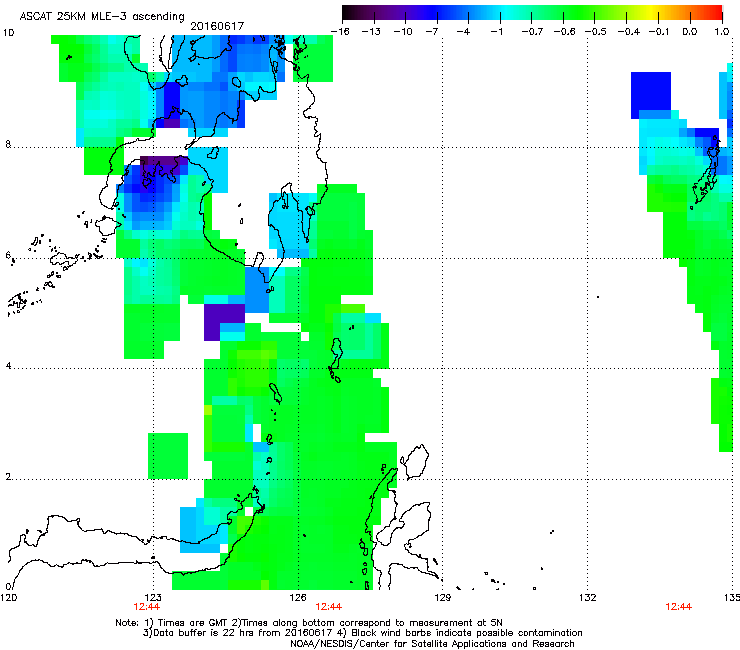This screenshot has height=650, width=740.
Task: Click the latitude axis label "8"
Action: pos(8,144)
